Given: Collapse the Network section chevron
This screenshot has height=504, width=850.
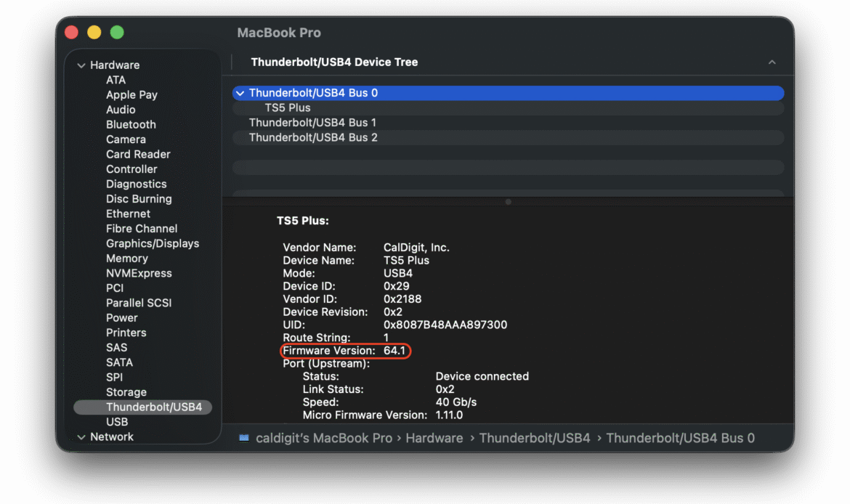Looking at the screenshot, I should tap(81, 437).
